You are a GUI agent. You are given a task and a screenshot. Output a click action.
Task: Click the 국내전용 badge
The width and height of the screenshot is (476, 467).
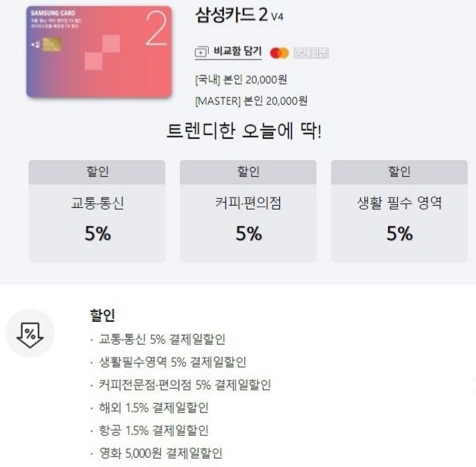[311, 53]
